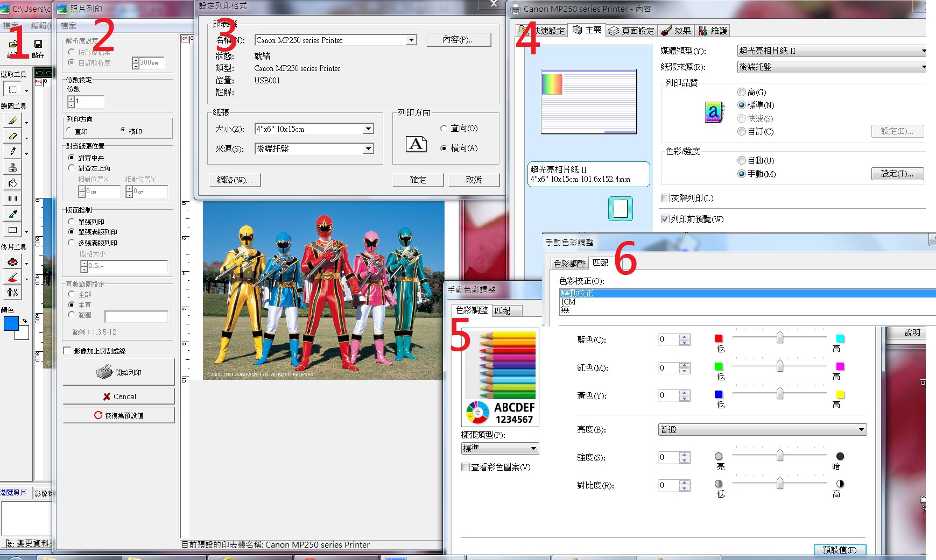Select the eyedropper color picker tool
The height and width of the screenshot is (560, 936).
[x=13, y=214]
